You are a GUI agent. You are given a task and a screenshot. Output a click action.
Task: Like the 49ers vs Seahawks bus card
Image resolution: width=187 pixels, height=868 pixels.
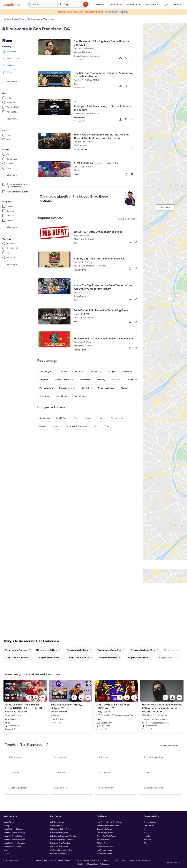point(29,697)
